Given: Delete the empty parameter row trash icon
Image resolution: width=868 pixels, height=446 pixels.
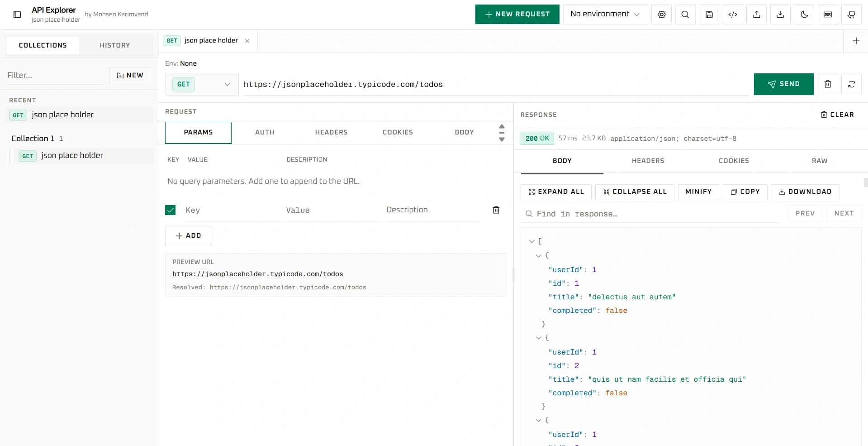Looking at the screenshot, I should point(496,210).
